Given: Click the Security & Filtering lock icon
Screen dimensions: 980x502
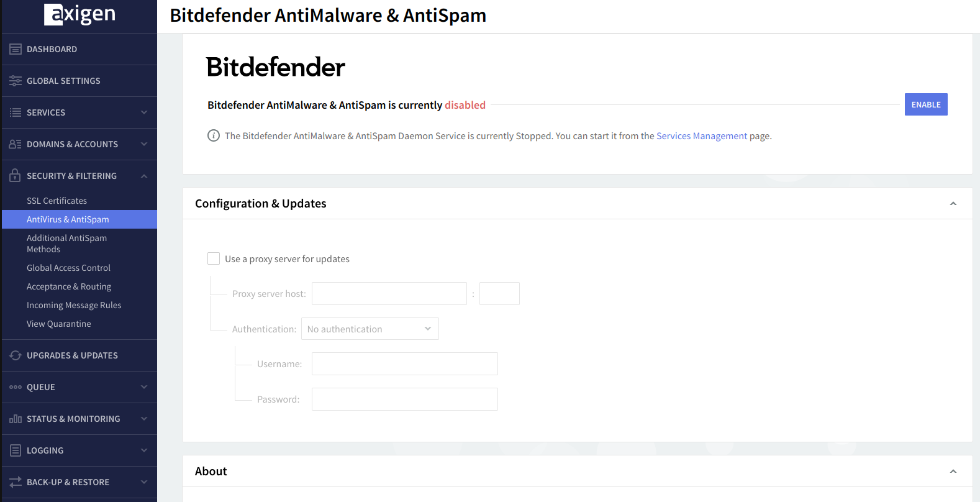Looking at the screenshot, I should [16, 176].
